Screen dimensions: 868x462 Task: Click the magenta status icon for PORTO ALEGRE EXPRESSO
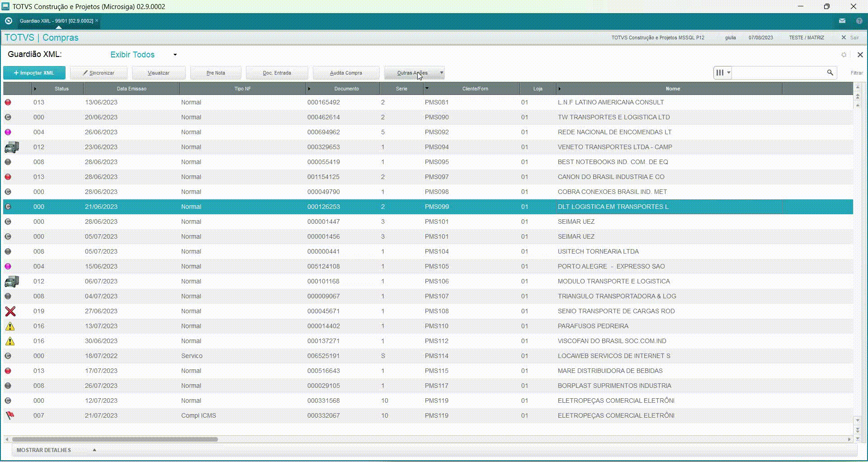8,266
